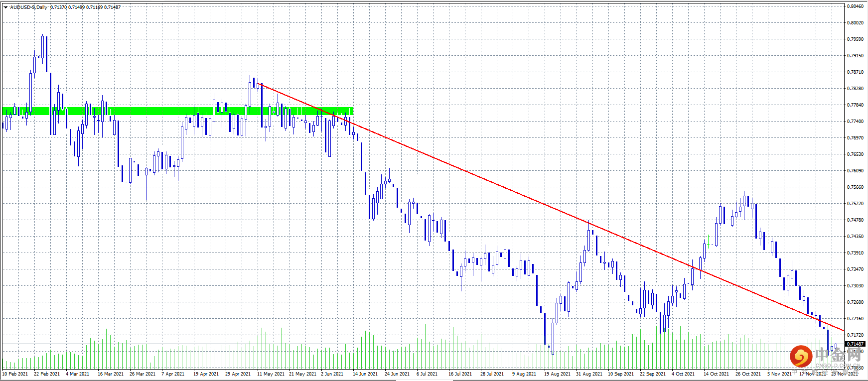Click the 10 Feb 2021 date label
The height and width of the screenshot is (381, 868).
(15, 374)
